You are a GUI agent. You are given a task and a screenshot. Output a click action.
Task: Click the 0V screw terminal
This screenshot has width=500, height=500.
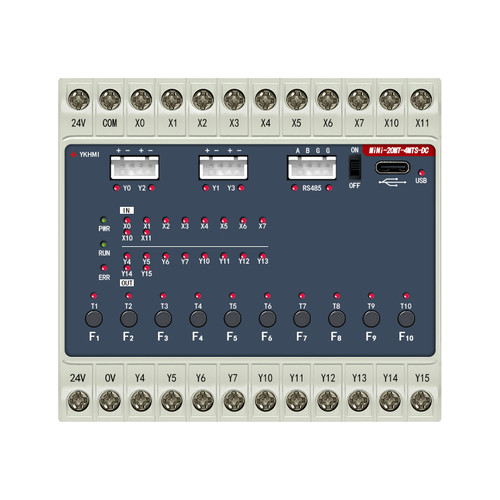[x=110, y=401]
